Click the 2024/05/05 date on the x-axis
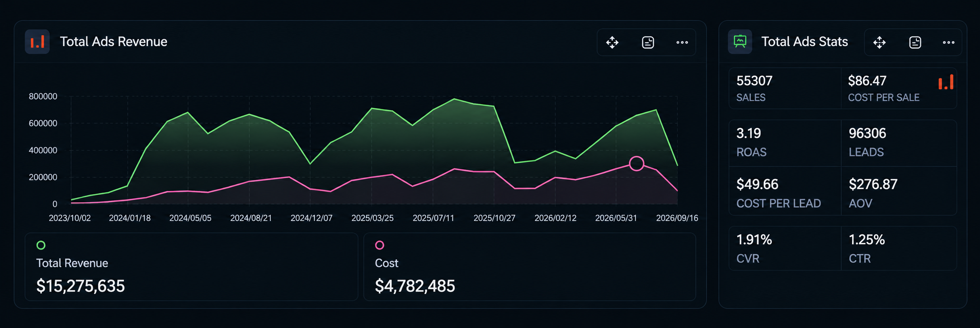This screenshot has height=328, width=980. click(190, 218)
